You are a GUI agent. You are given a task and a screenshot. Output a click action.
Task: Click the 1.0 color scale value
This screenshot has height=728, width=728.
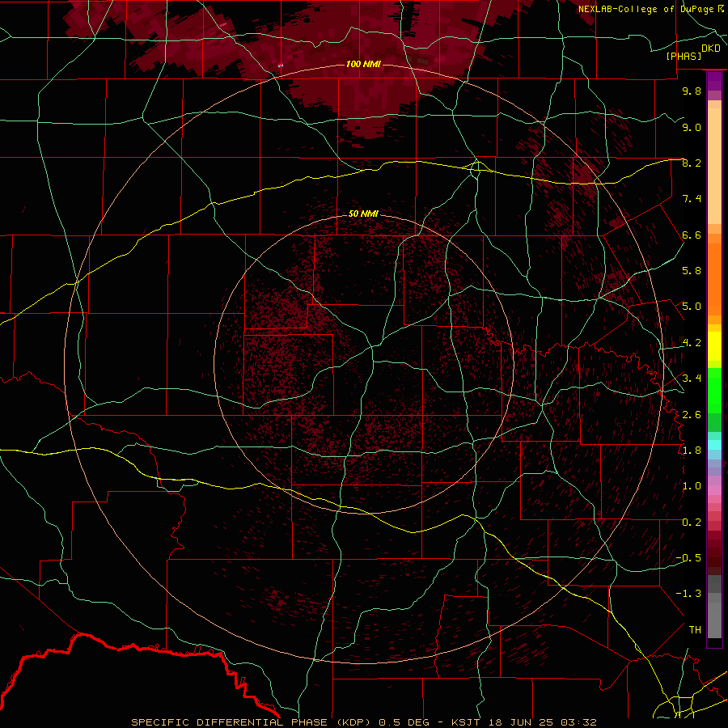click(692, 486)
